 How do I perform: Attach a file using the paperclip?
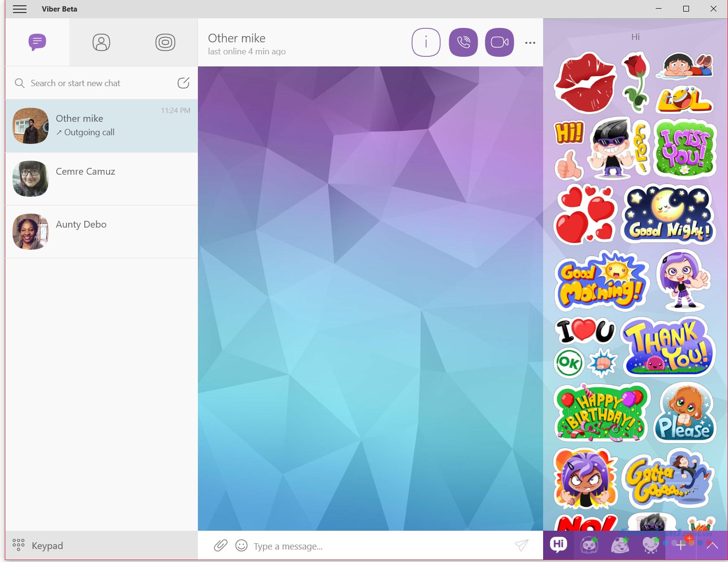pos(221,546)
